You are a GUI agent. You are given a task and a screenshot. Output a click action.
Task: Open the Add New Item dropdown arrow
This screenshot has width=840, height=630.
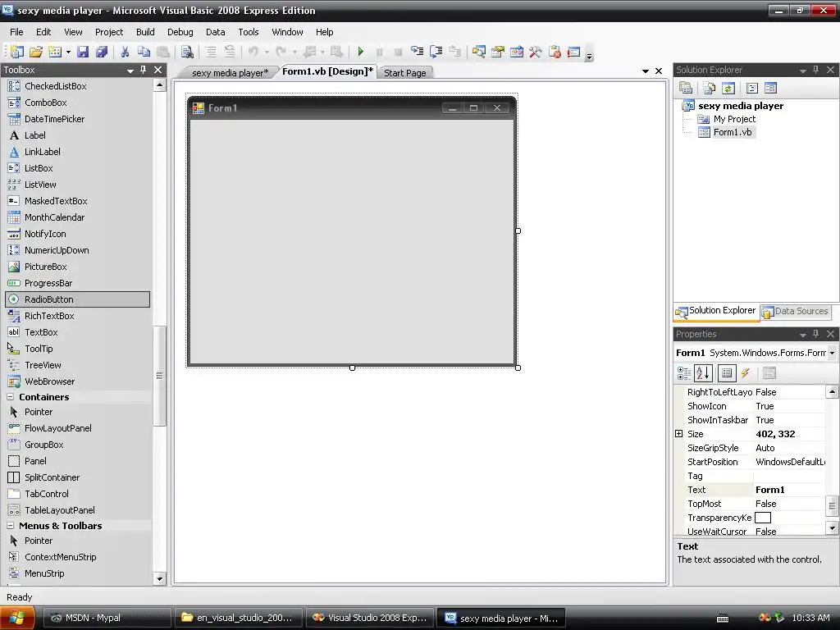point(68,52)
